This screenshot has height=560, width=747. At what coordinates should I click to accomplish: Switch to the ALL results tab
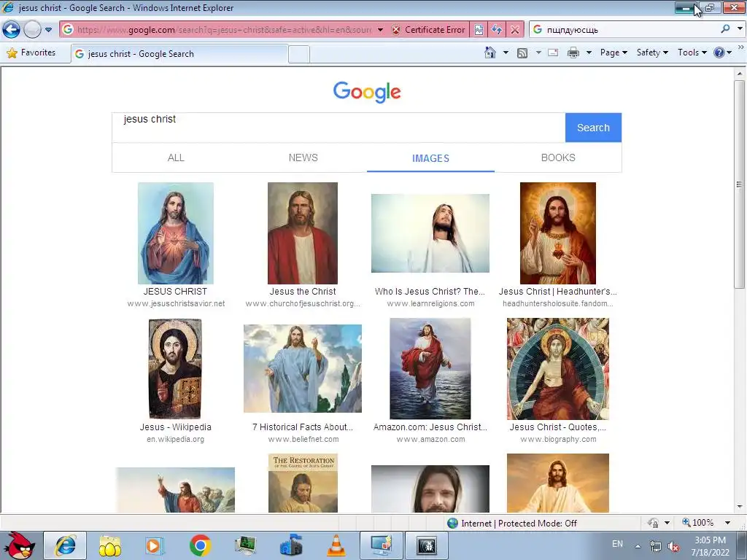(176, 157)
